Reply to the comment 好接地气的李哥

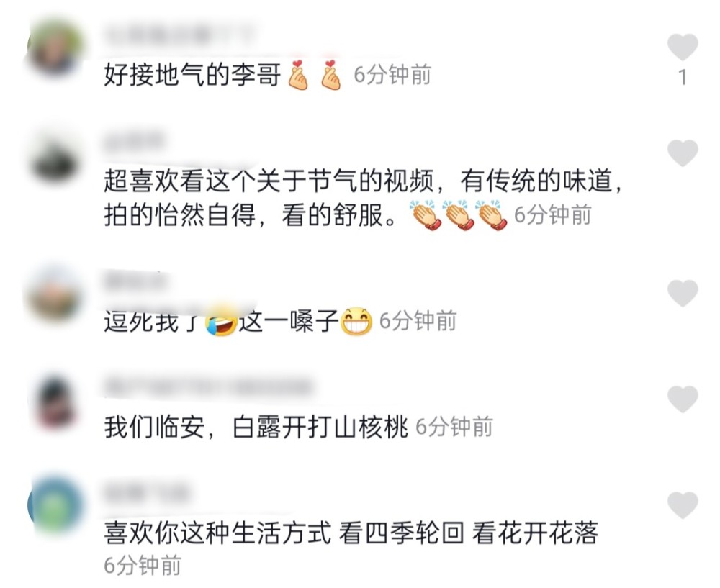192,75
